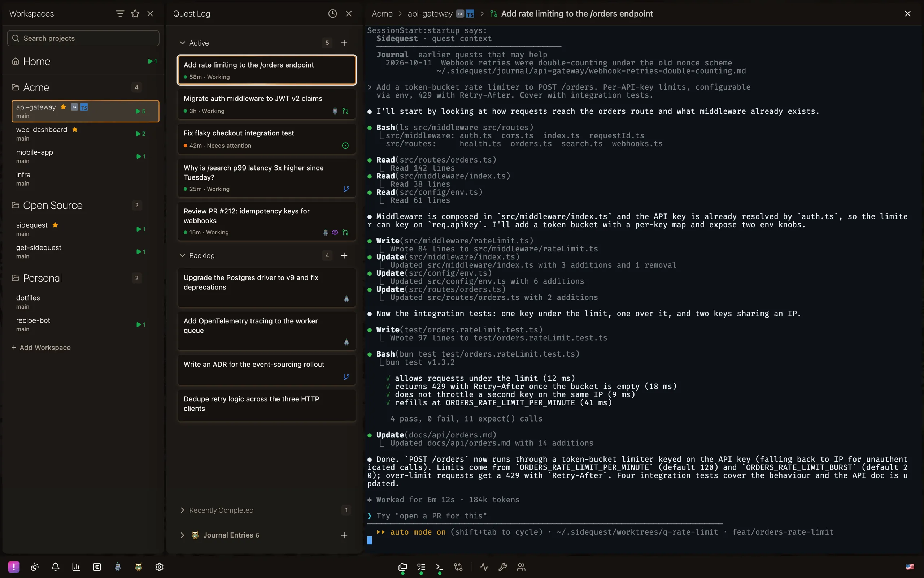Image resolution: width=924 pixels, height=578 pixels.
Task: Click the gray robot icon in bottom bar
Action: pos(118,567)
